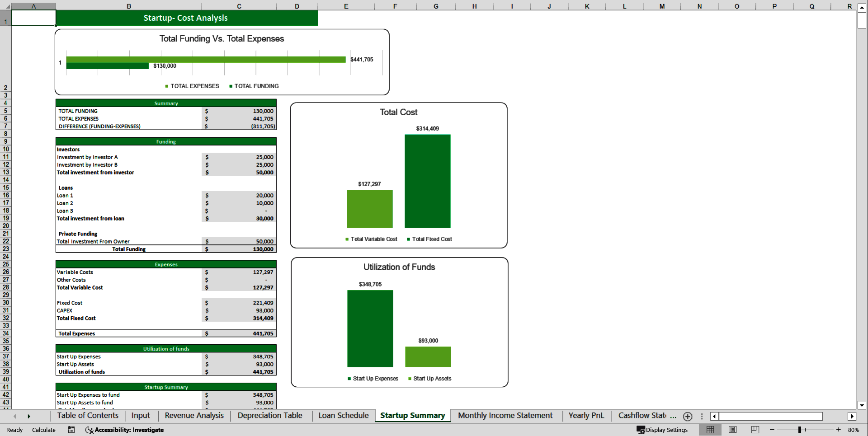The image size is (868, 436).
Task: Click the zoom out minus button
Action: [x=771, y=430]
